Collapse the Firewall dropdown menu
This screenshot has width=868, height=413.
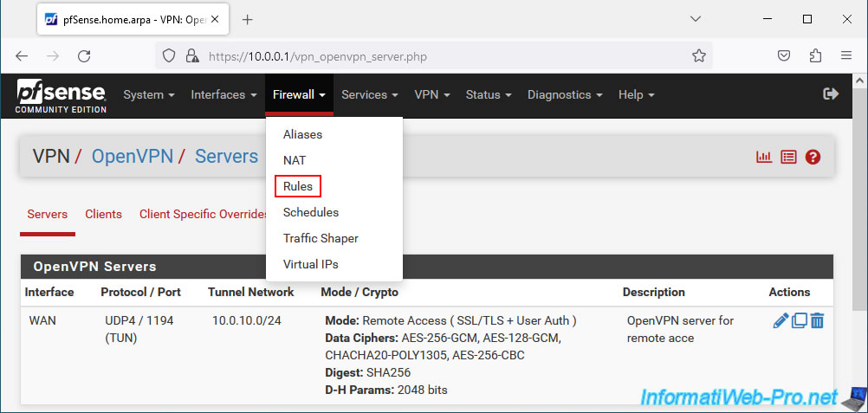tap(300, 94)
